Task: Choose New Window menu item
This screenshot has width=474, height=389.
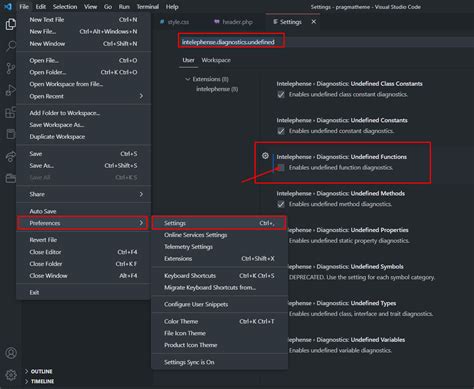Action: click(x=84, y=44)
